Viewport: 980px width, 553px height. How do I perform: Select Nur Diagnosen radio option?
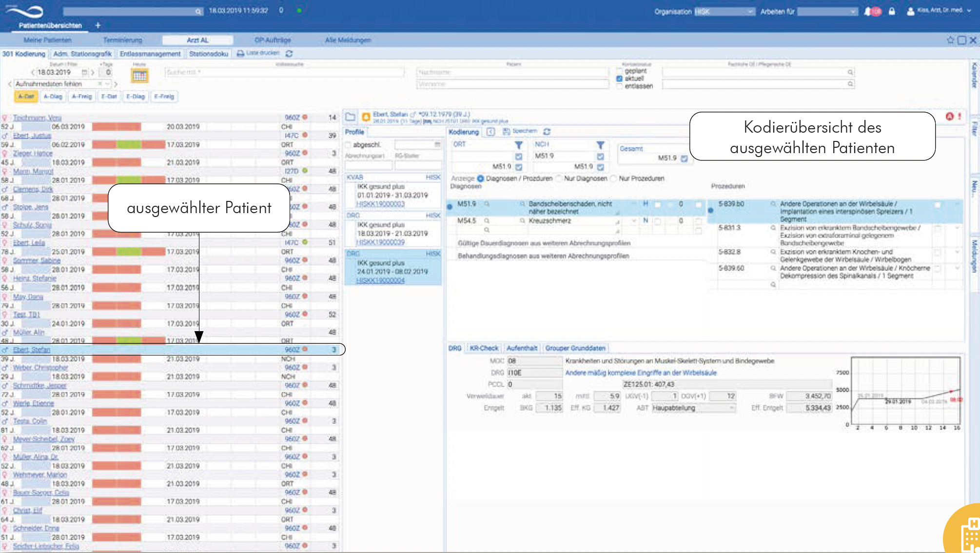(x=559, y=178)
